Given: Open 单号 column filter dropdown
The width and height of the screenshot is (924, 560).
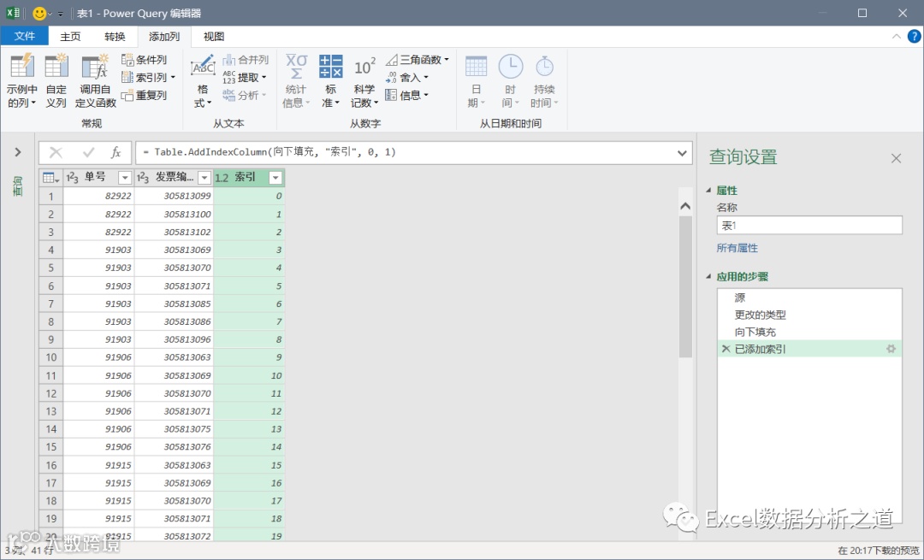Looking at the screenshot, I should [x=125, y=177].
